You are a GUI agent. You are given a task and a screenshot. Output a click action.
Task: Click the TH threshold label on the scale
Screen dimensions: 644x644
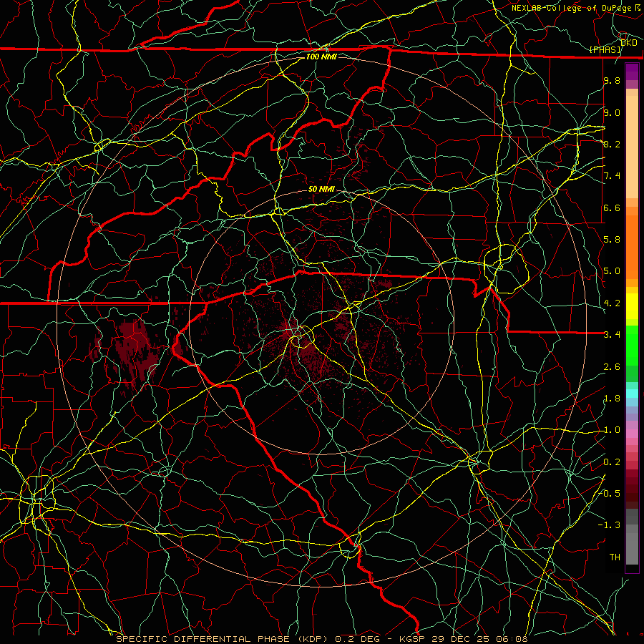[615, 557]
